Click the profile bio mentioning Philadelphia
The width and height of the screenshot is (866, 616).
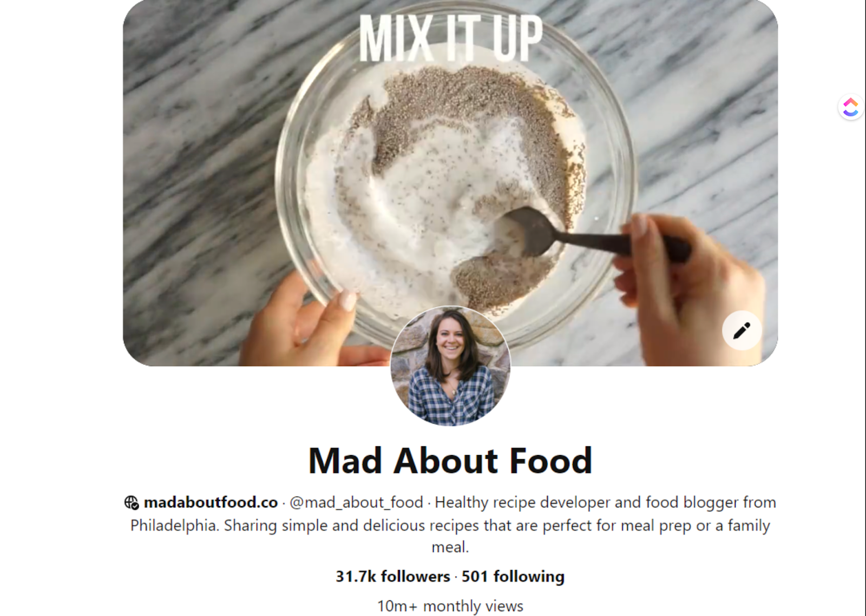[450, 525]
